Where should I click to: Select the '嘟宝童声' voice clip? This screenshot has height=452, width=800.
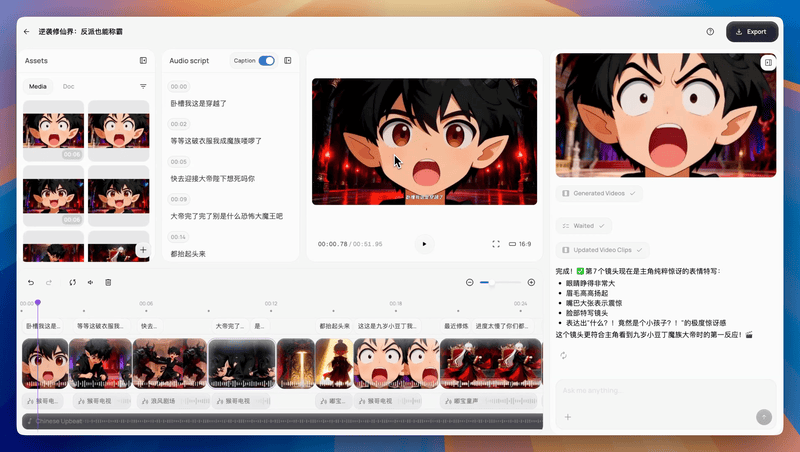489,401
